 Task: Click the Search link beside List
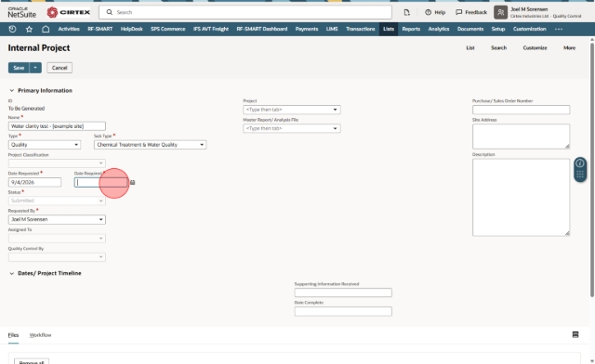(498, 47)
